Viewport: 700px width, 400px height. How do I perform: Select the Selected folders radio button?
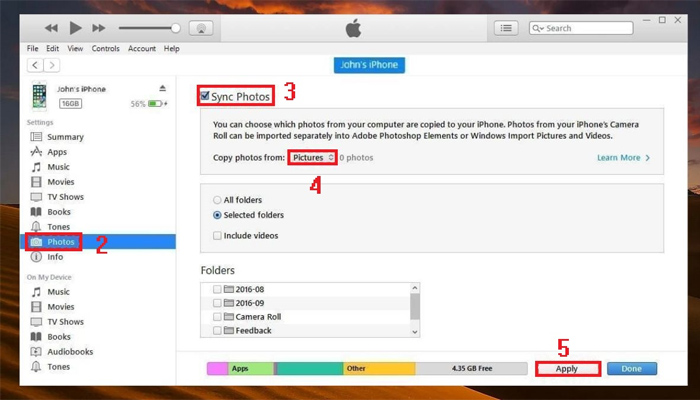click(x=217, y=215)
